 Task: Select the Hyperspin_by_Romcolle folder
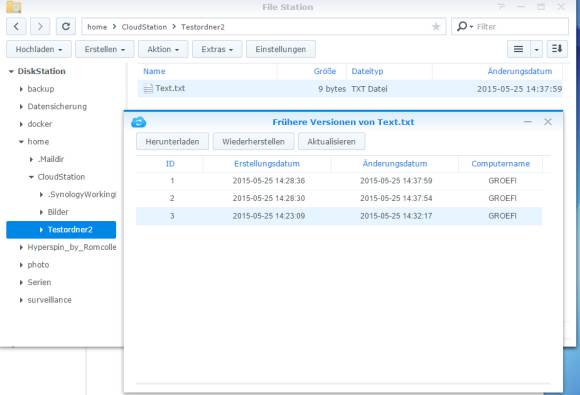tap(72, 247)
